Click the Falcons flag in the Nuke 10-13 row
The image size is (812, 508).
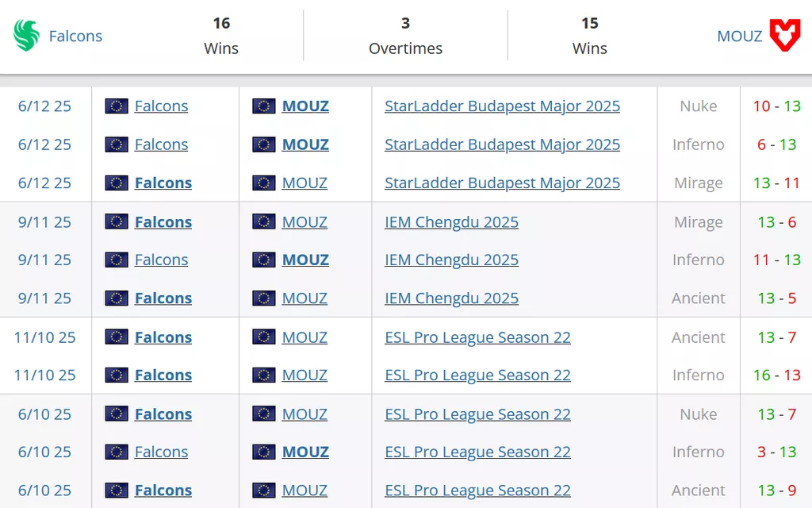point(117,106)
